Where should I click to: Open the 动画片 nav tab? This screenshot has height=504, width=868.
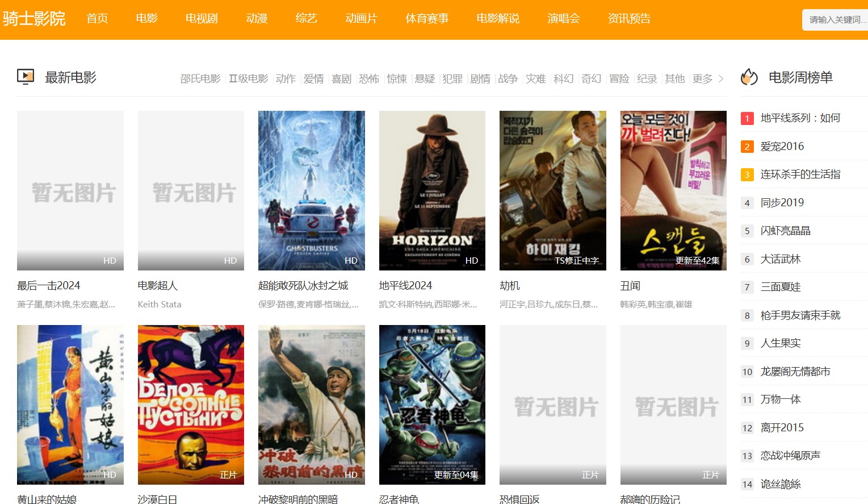click(361, 18)
